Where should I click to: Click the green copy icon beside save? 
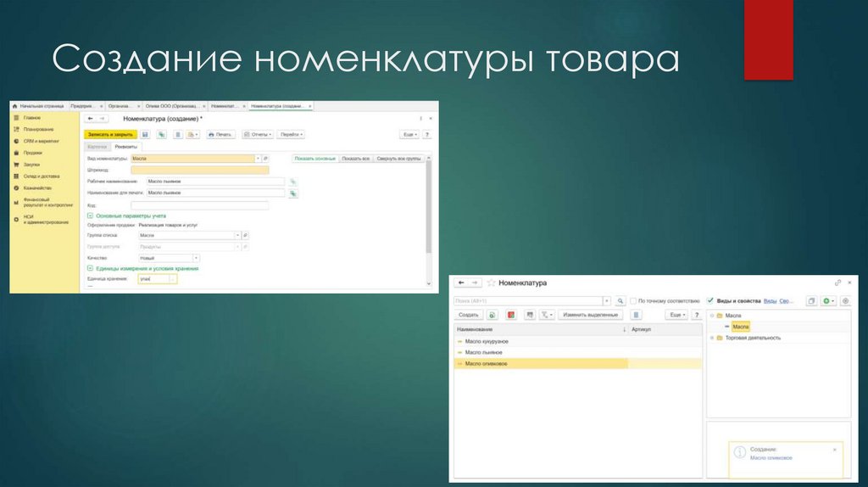161,135
